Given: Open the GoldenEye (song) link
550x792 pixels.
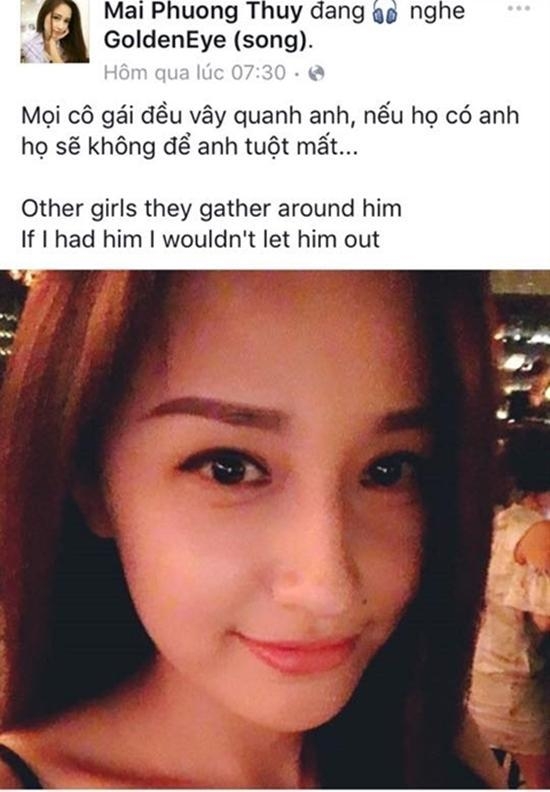Looking at the screenshot, I should [x=206, y=41].
